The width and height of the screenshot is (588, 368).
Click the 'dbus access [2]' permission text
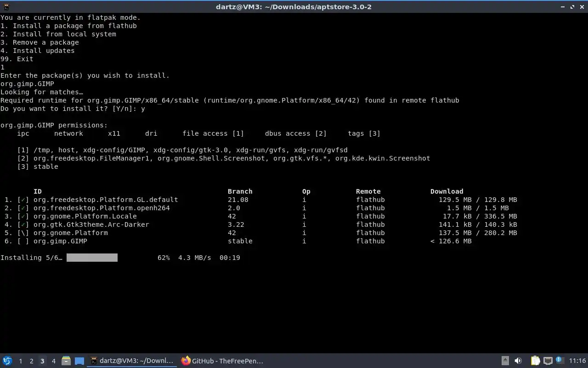(x=296, y=133)
